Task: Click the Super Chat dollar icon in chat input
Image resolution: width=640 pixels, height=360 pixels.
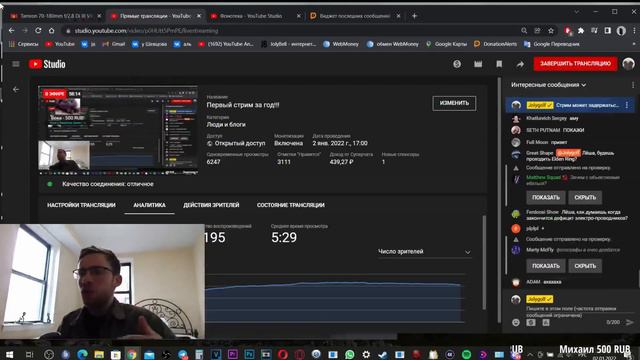Action: pos(531,322)
